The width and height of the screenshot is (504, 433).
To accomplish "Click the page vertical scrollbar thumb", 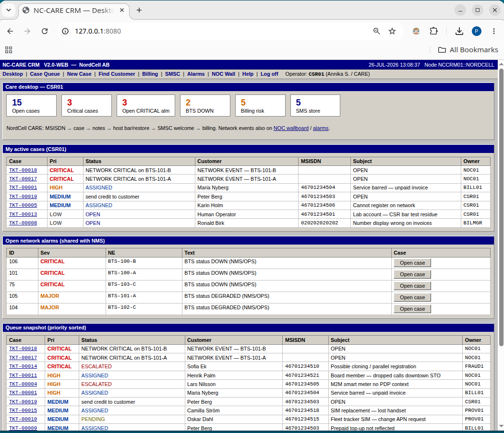I will (x=501, y=207).
